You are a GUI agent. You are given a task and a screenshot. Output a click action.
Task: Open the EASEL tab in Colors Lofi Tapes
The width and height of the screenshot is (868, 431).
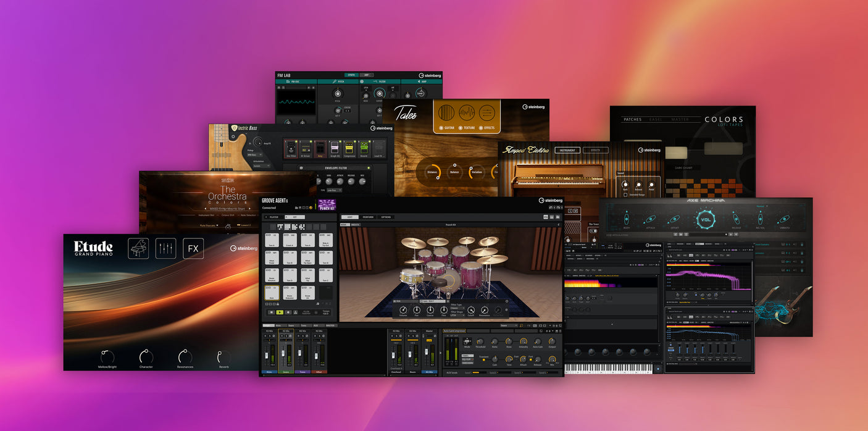tap(656, 119)
